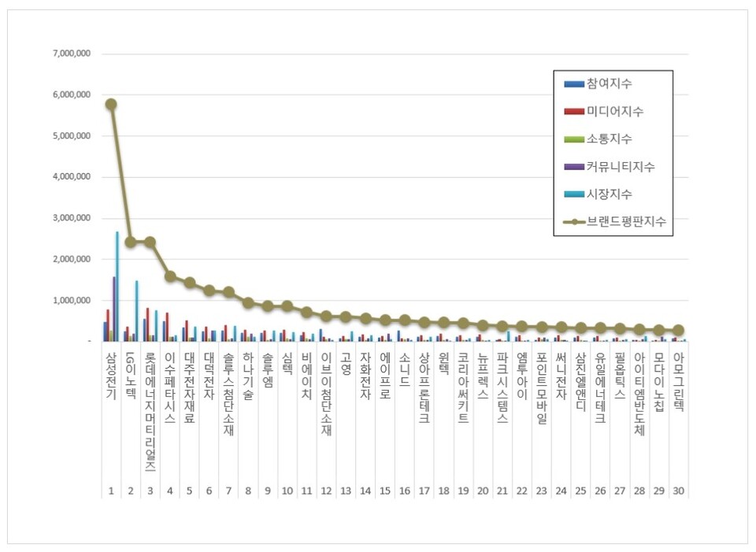This screenshot has height=552, width=756.
Task: Select the 3,000,000 y-axis value label
Action: tap(72, 218)
